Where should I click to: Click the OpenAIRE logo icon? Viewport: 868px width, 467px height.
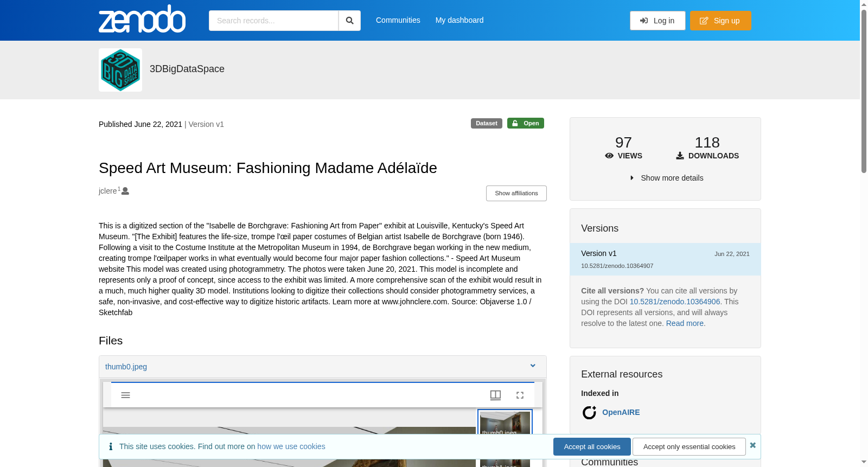(589, 413)
